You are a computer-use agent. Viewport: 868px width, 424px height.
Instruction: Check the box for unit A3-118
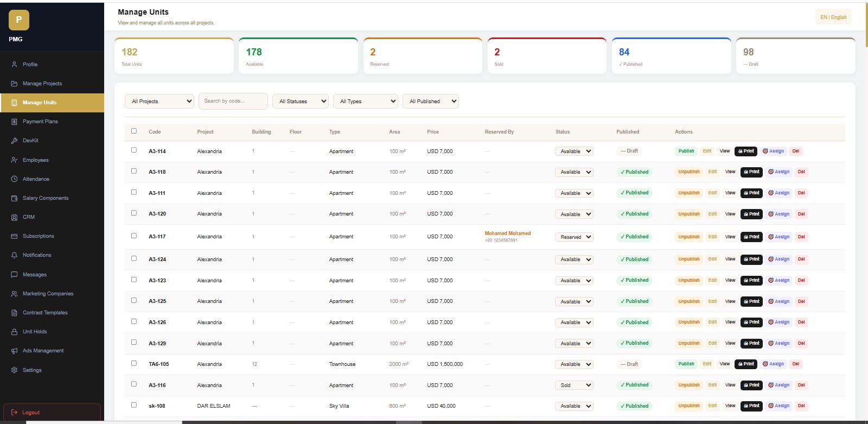pyautogui.click(x=134, y=171)
